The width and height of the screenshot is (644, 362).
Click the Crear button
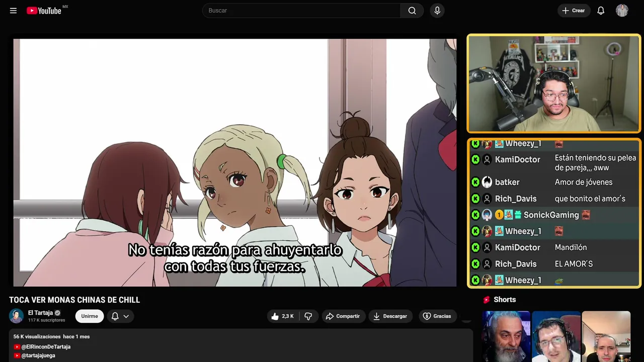point(574,11)
